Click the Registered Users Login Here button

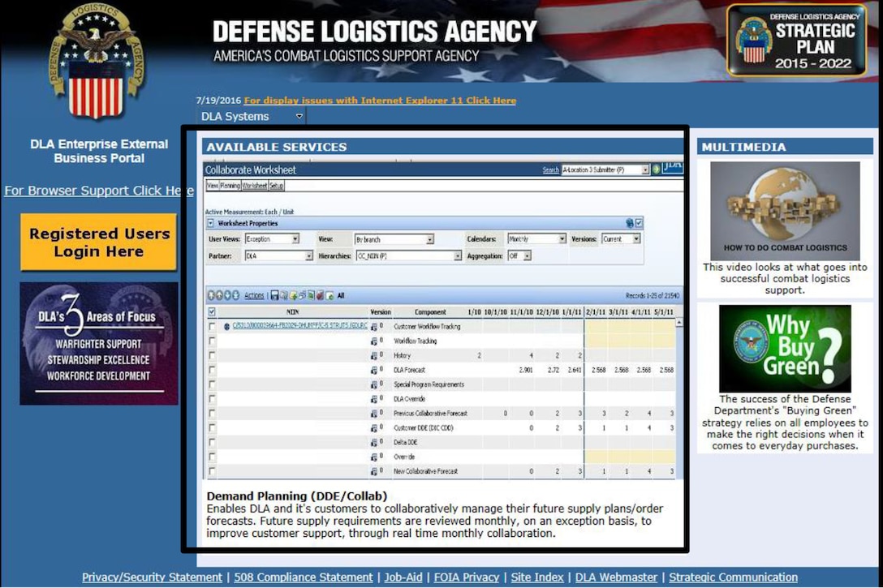point(98,242)
